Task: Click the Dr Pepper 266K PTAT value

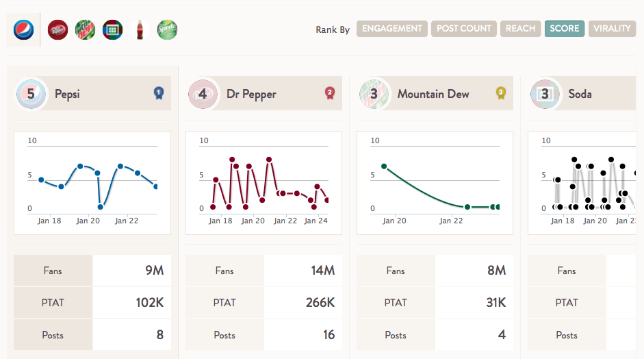Action: [x=320, y=303]
